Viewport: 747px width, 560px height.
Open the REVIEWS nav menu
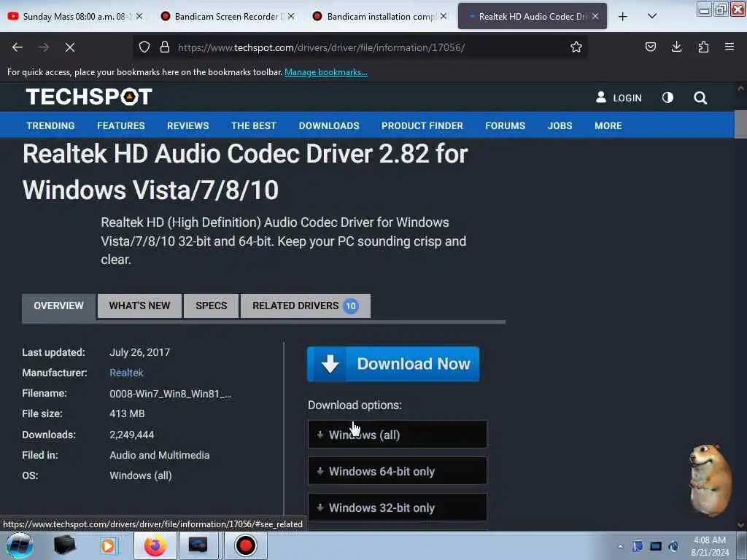[x=187, y=125]
